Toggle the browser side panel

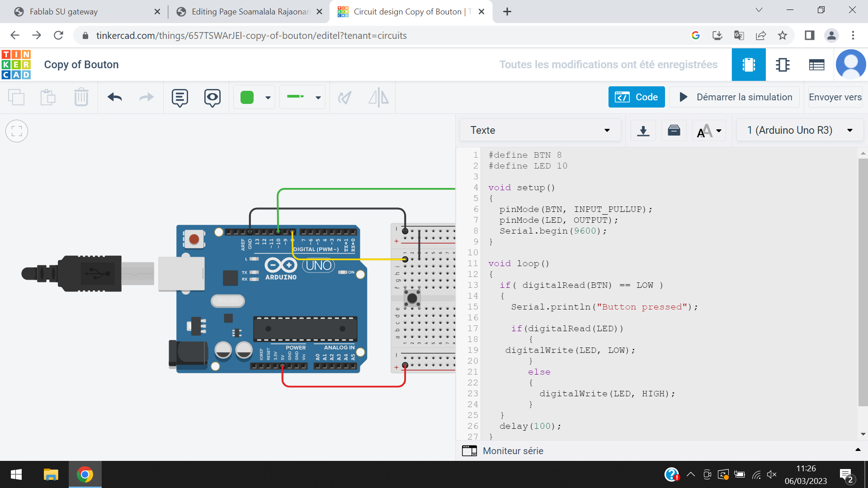pos(809,35)
